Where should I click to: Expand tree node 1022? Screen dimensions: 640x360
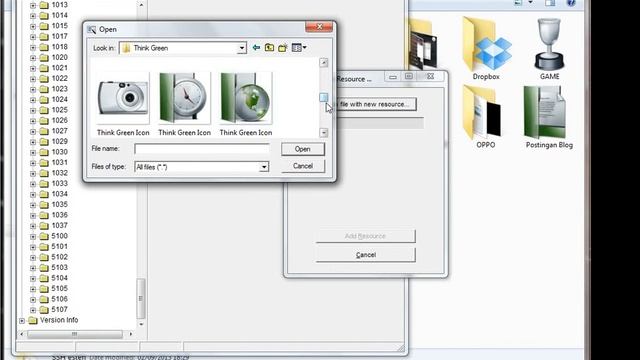(33, 79)
